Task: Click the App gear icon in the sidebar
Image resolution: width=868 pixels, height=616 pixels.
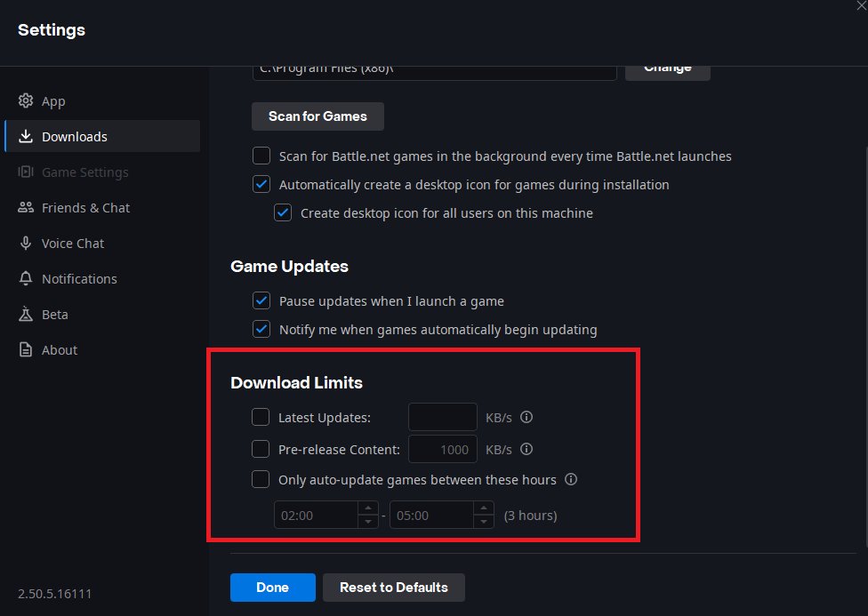Action: tap(26, 100)
